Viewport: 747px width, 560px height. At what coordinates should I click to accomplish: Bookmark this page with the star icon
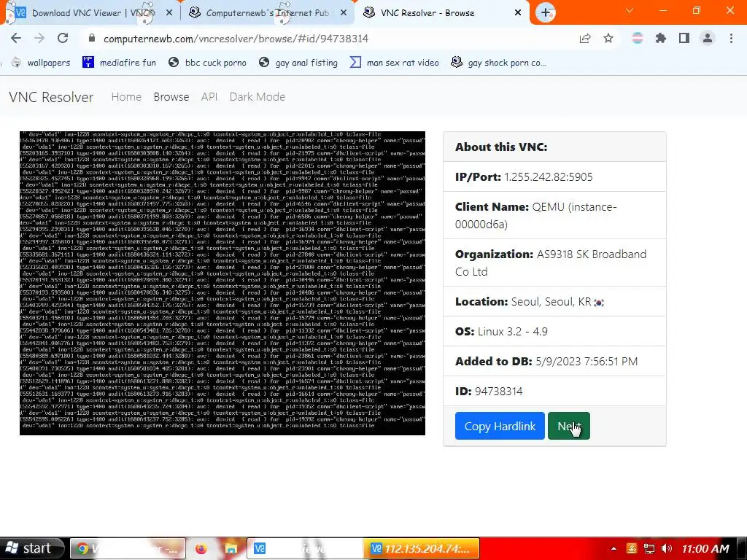pos(608,39)
